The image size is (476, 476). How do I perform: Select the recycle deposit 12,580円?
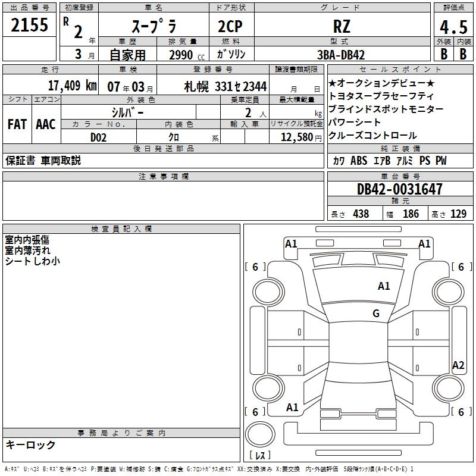pyautogui.click(x=301, y=137)
